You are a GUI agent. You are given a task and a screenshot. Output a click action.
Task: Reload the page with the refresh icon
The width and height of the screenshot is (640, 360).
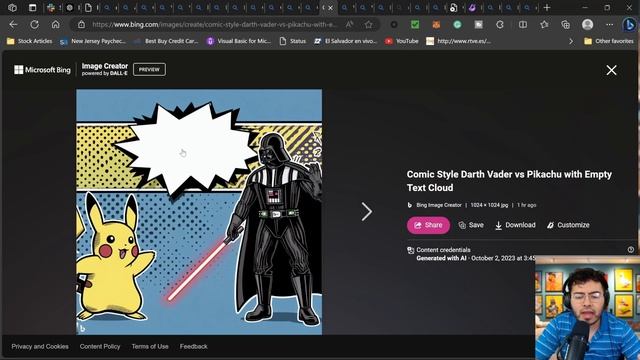34,24
